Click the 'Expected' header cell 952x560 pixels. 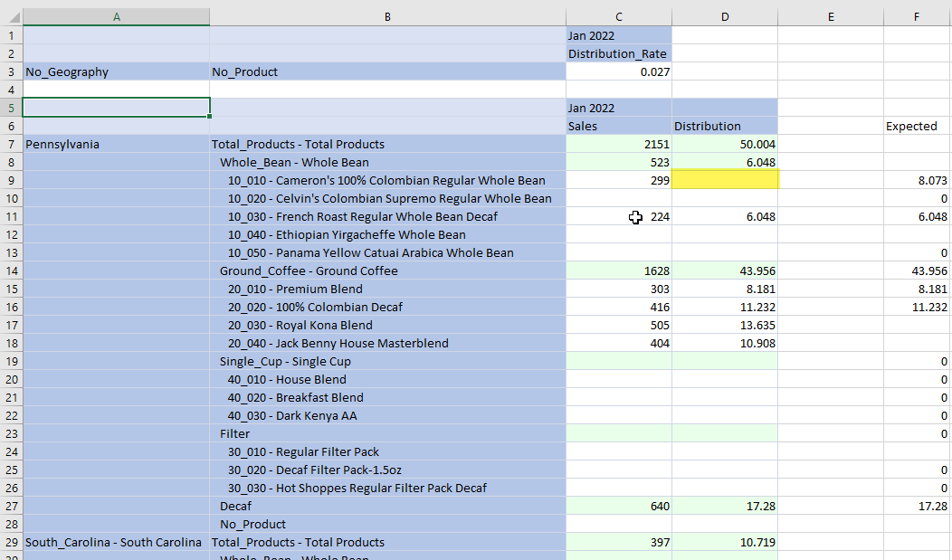pyautogui.click(x=917, y=126)
